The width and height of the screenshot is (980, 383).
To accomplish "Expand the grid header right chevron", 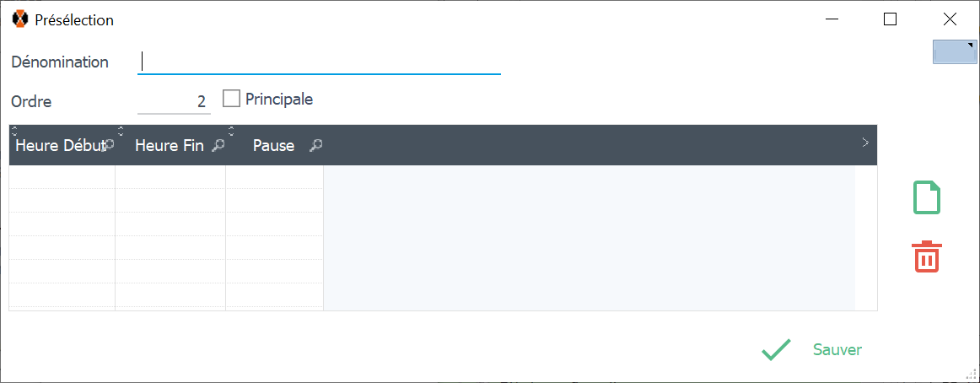I will [x=864, y=143].
